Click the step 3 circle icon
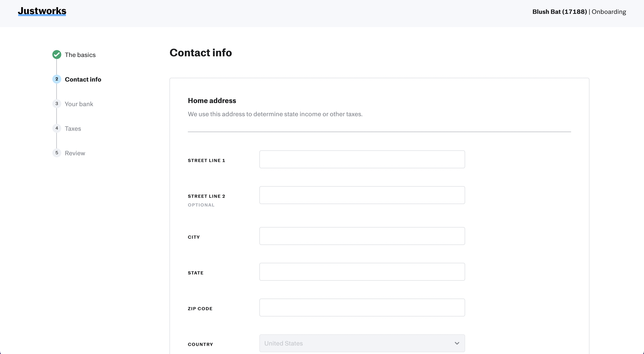644x354 pixels. point(57,104)
